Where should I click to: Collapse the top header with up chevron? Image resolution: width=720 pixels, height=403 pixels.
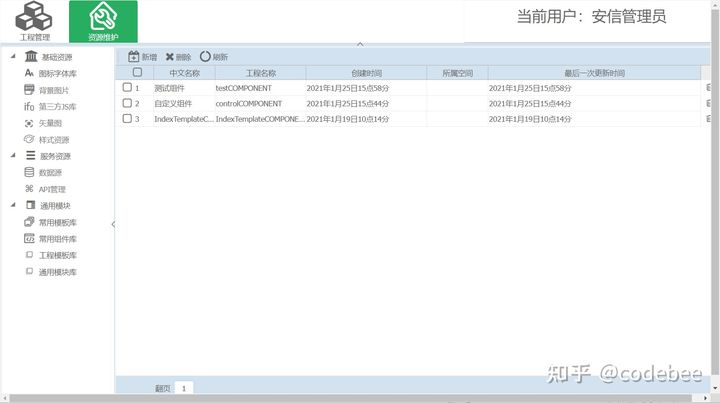pos(360,45)
